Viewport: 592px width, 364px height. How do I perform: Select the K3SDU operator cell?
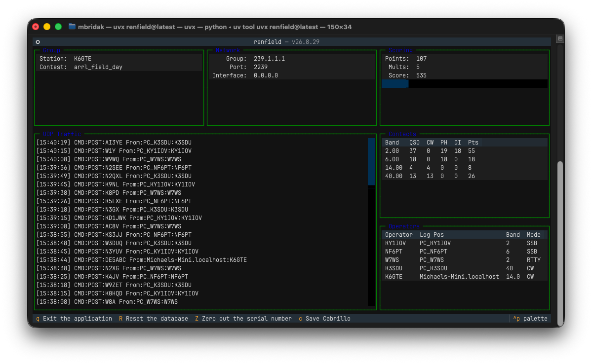click(x=394, y=268)
